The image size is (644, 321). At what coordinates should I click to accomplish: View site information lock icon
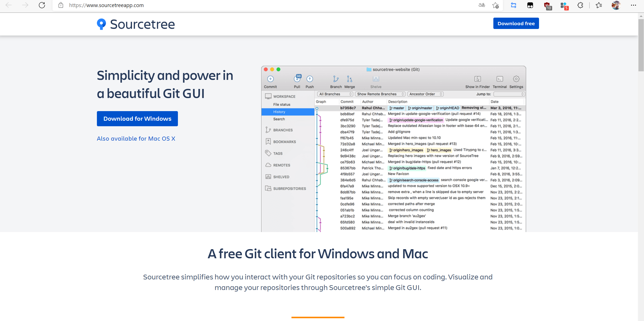(61, 5)
